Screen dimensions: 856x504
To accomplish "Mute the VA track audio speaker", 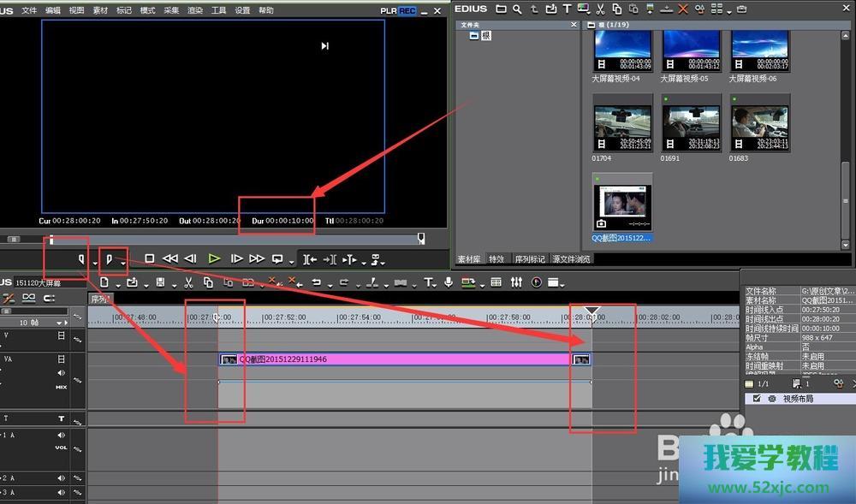I will point(61,373).
